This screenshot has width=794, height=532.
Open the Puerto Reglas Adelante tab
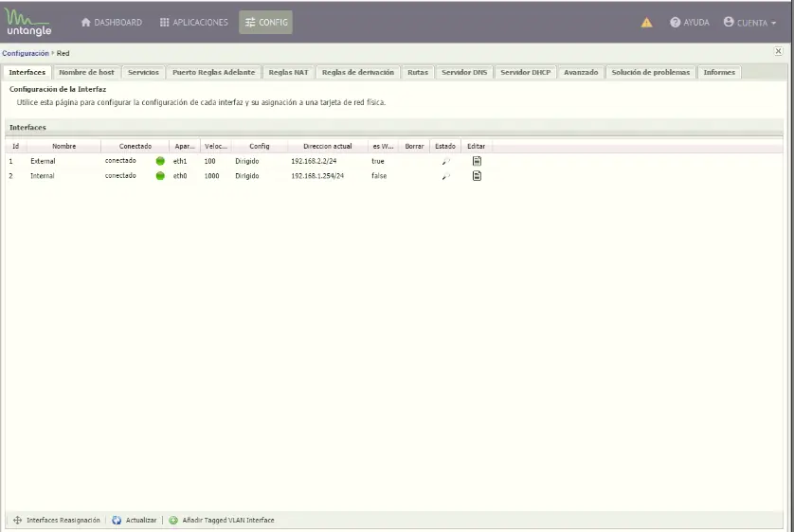click(x=214, y=72)
